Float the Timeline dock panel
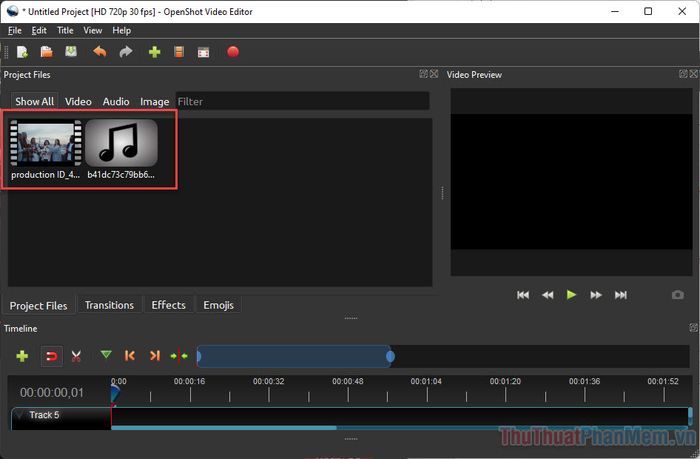This screenshot has width=700, height=459. (693, 327)
